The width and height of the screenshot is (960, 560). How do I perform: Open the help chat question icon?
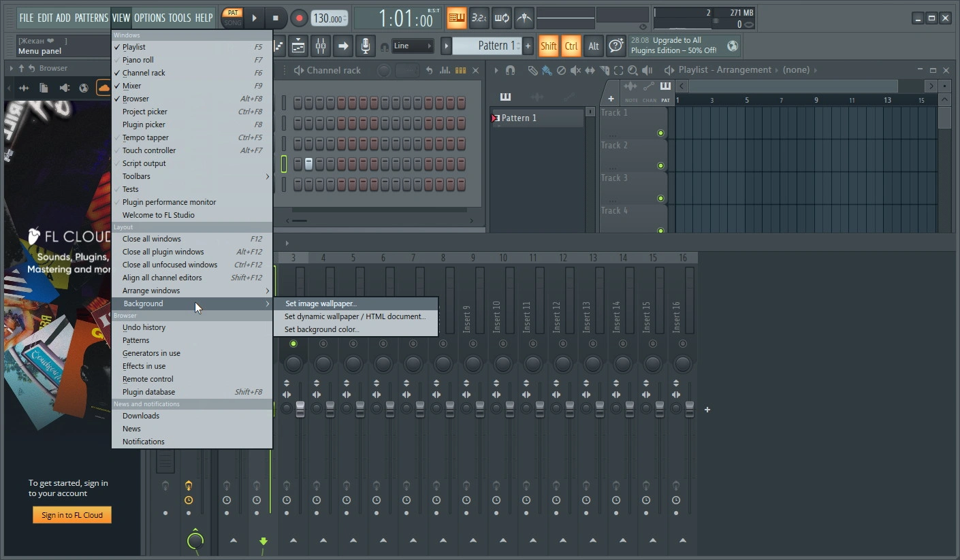point(616,46)
